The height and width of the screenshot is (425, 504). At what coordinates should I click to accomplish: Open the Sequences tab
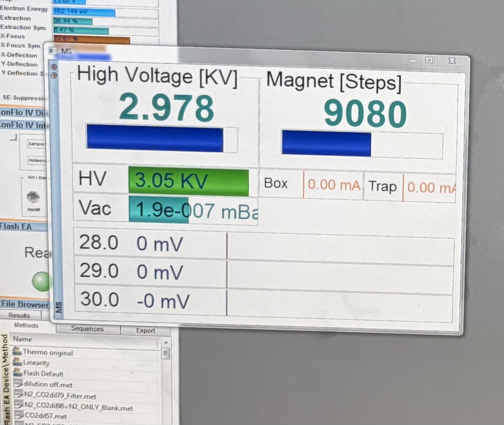(87, 329)
